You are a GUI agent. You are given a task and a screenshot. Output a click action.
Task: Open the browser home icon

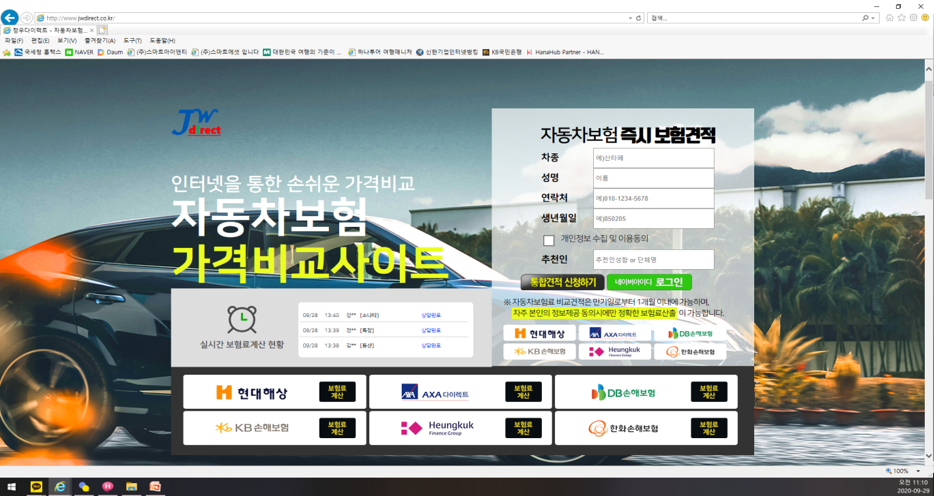(889, 18)
